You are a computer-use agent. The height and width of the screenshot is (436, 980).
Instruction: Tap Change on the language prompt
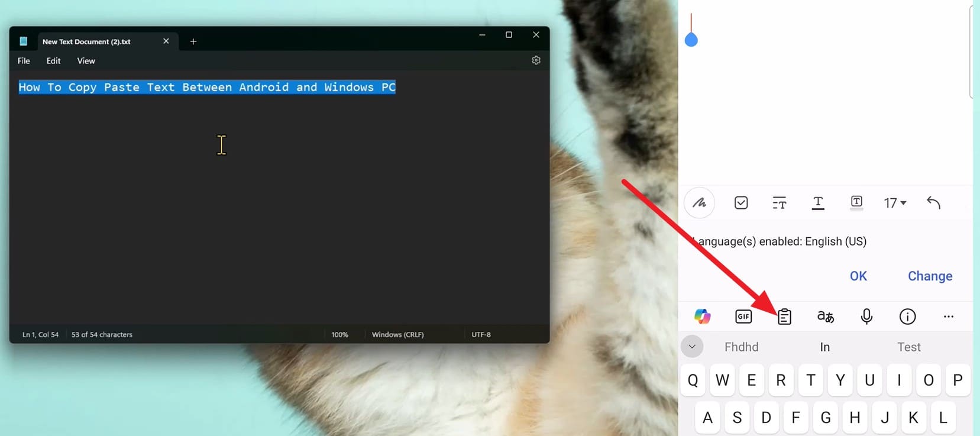click(x=930, y=276)
